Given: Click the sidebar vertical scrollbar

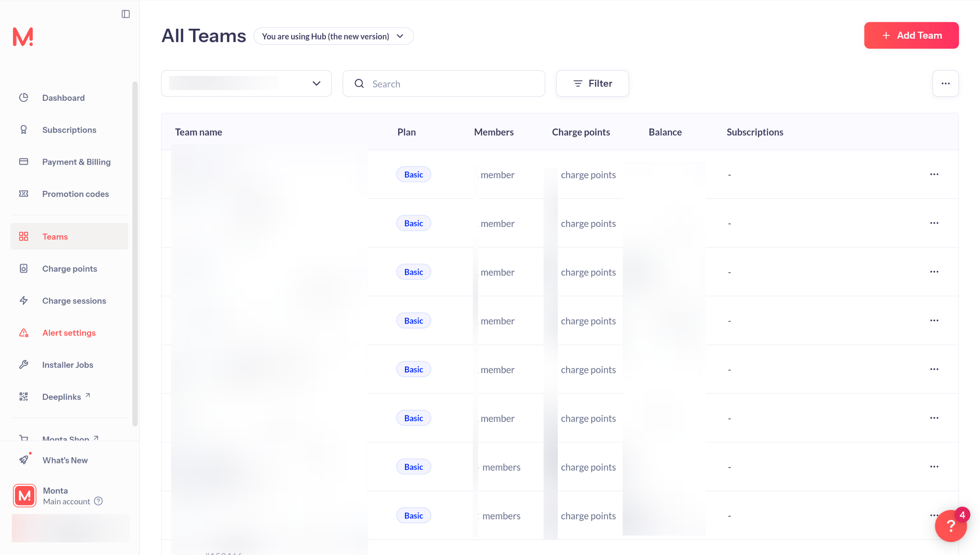Looking at the screenshot, I should [134, 253].
